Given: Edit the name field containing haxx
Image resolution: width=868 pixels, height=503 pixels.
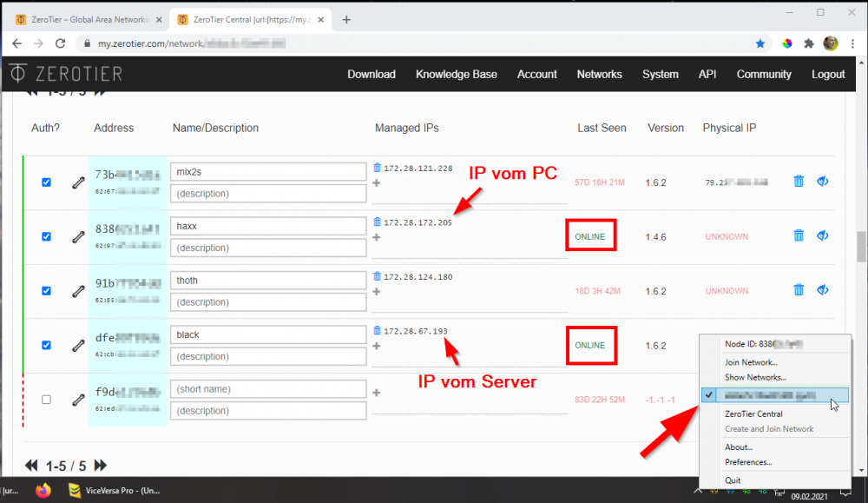Looking at the screenshot, I should (x=268, y=226).
